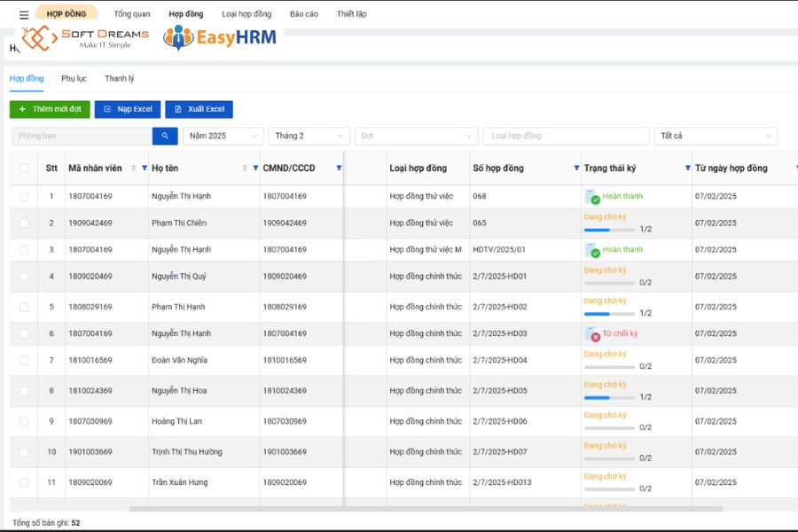Click the filter icon on Trạng thái ký column
This screenshot has height=532, width=798.
coord(690,168)
